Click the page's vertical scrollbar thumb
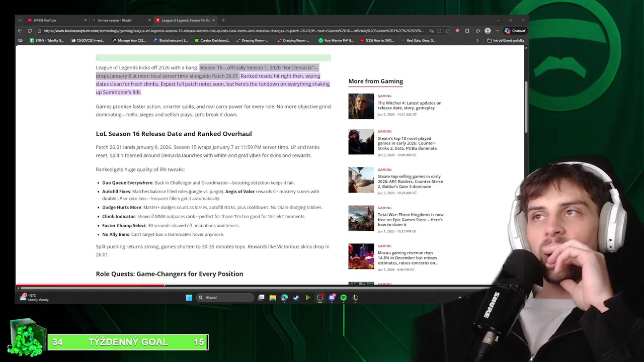The image size is (644, 362). point(526,107)
